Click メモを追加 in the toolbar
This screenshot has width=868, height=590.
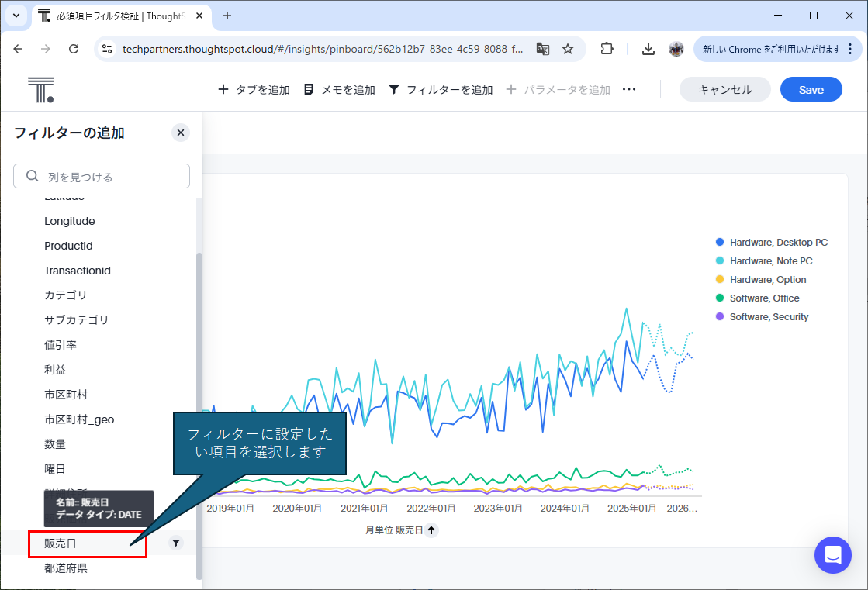pos(339,90)
